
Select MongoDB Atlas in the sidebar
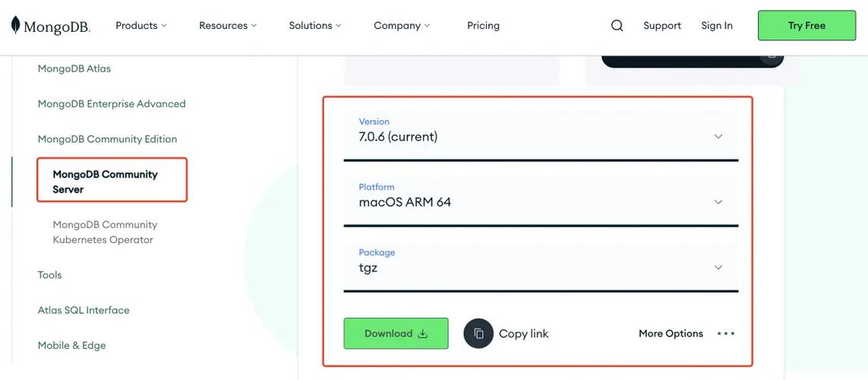click(74, 68)
